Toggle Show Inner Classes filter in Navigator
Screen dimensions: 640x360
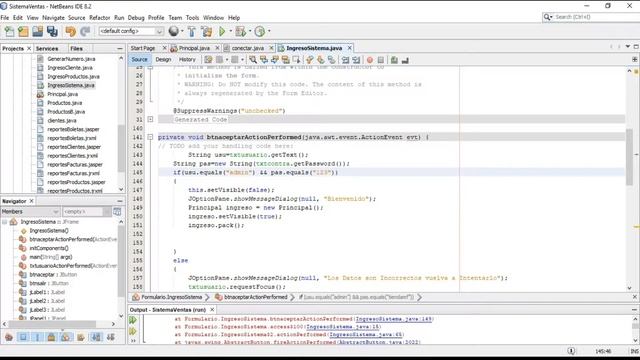pos(65,337)
